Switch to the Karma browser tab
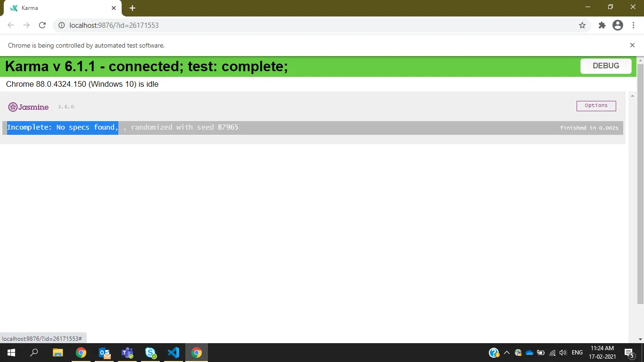 tap(63, 8)
